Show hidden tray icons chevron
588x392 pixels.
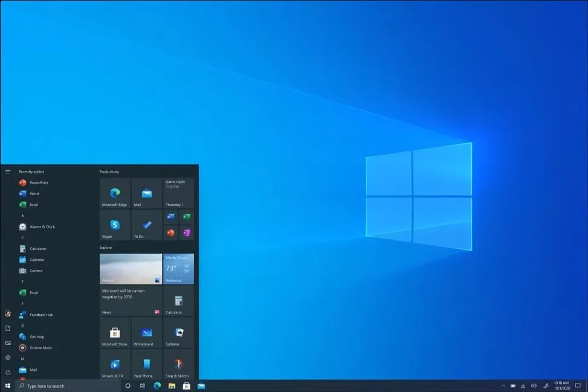503,386
